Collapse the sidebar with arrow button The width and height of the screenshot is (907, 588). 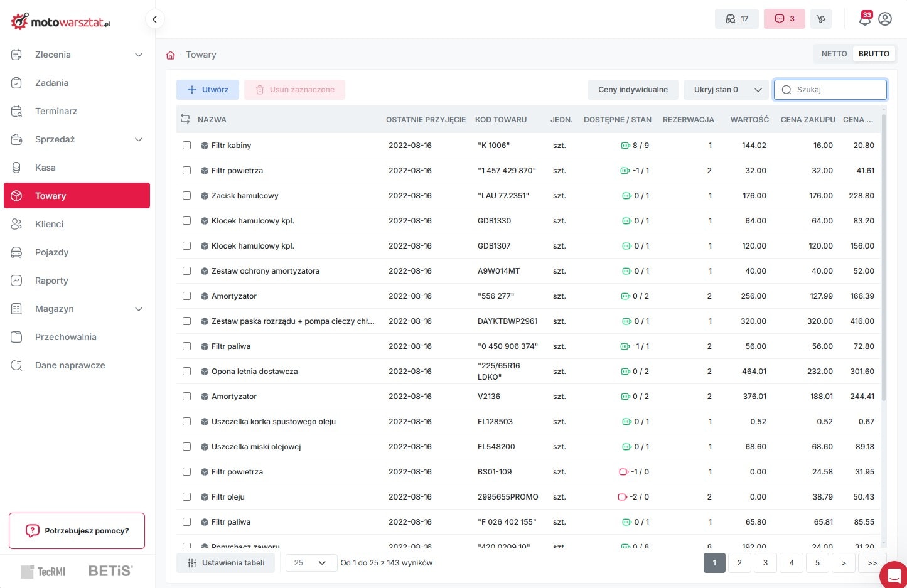pos(154,19)
